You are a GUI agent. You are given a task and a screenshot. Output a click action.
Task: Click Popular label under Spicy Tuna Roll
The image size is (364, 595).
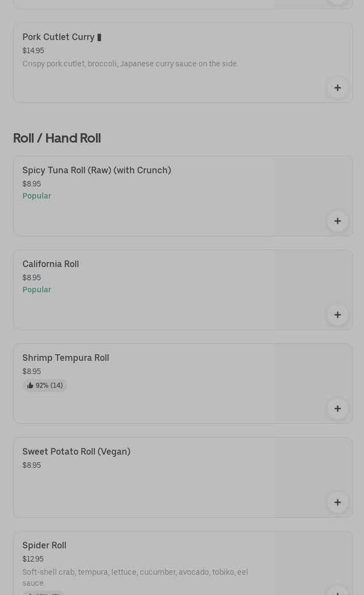click(37, 196)
